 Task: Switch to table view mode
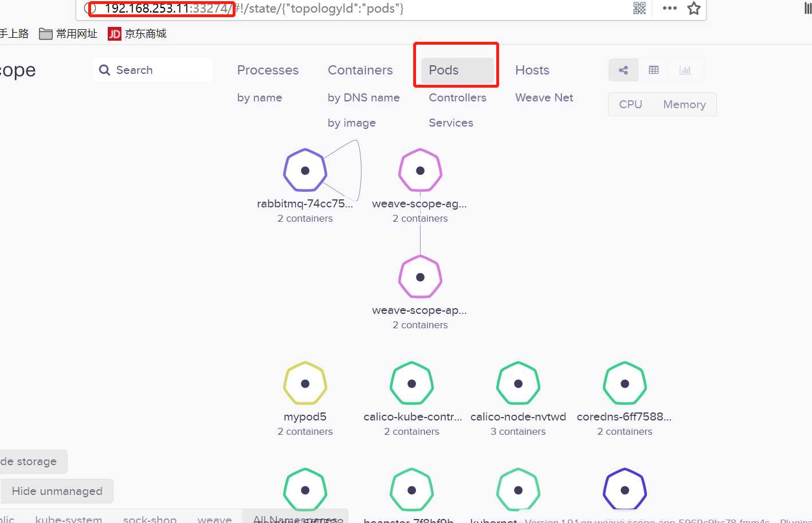tap(654, 70)
